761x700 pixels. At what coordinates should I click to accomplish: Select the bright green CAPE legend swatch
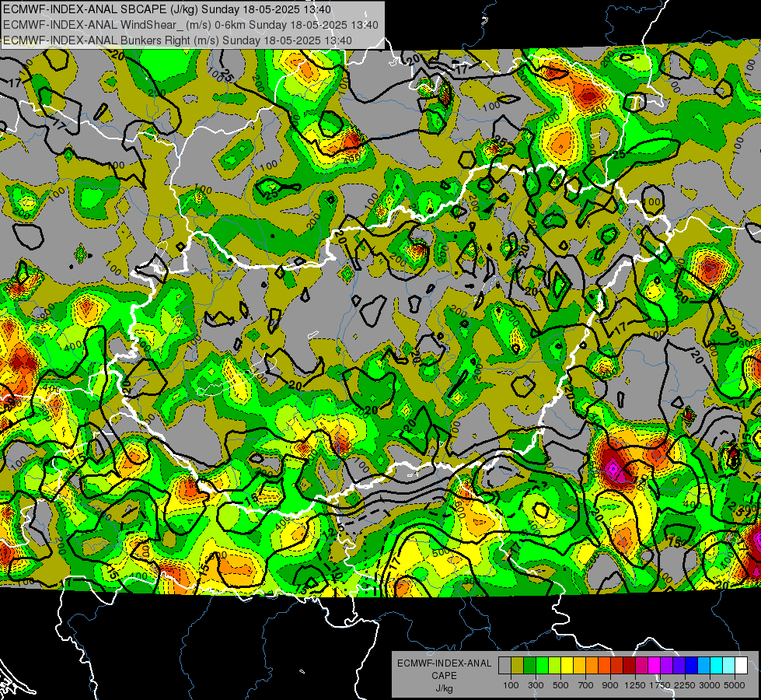(542, 666)
